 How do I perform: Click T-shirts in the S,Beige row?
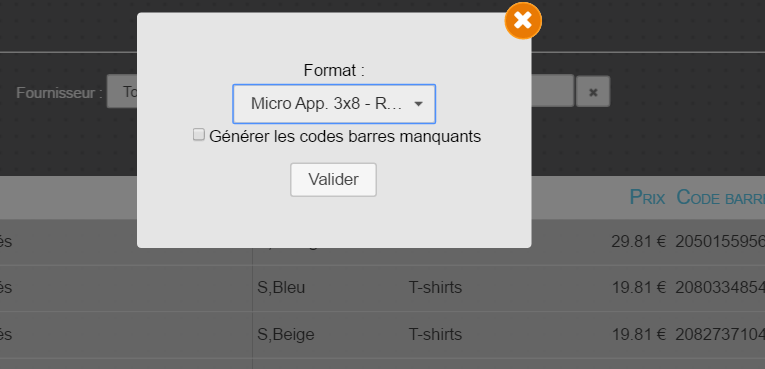tap(435, 334)
